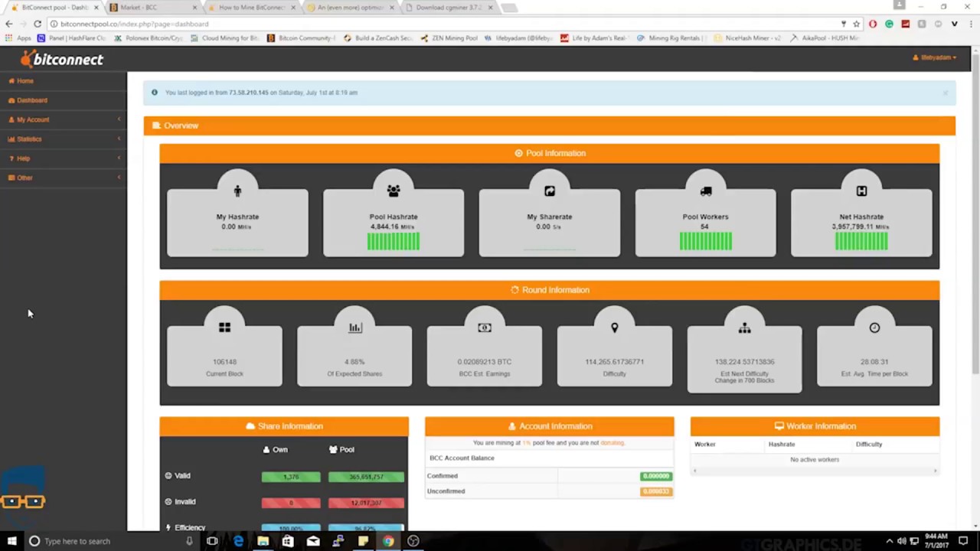Image resolution: width=980 pixels, height=551 pixels.
Task: Click 106148 Current Block value
Action: (224, 362)
